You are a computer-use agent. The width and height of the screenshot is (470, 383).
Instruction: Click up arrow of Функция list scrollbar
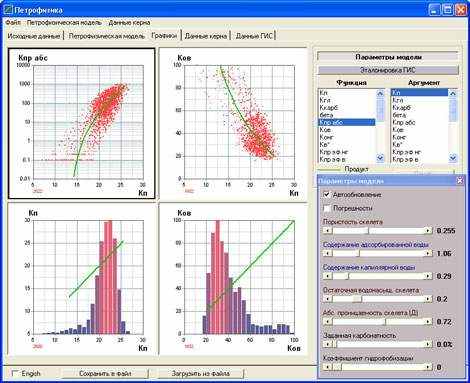tap(380, 93)
